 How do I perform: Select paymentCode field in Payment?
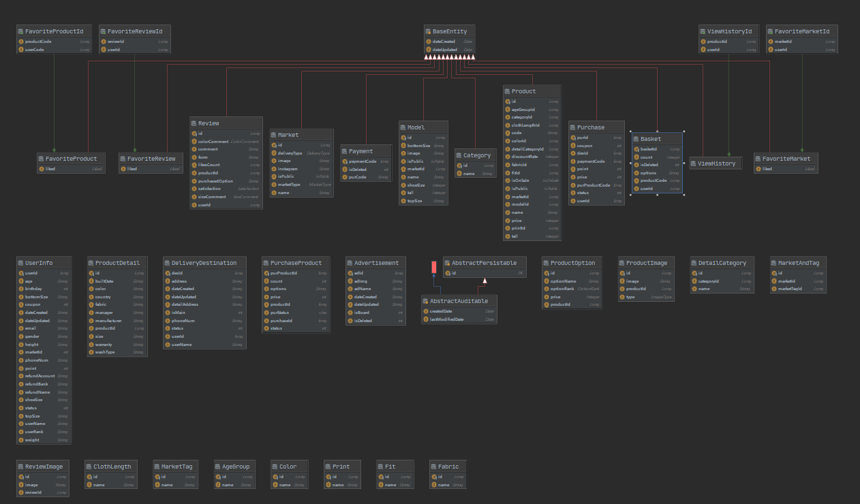[x=363, y=161]
